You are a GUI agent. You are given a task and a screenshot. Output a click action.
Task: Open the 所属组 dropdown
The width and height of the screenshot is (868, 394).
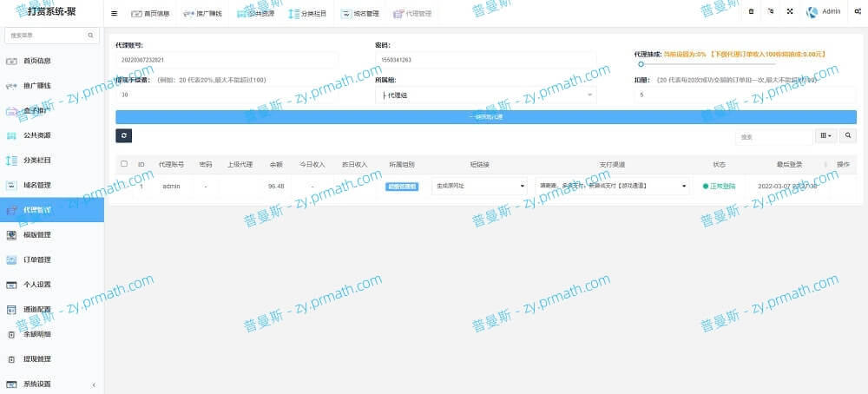click(x=485, y=95)
